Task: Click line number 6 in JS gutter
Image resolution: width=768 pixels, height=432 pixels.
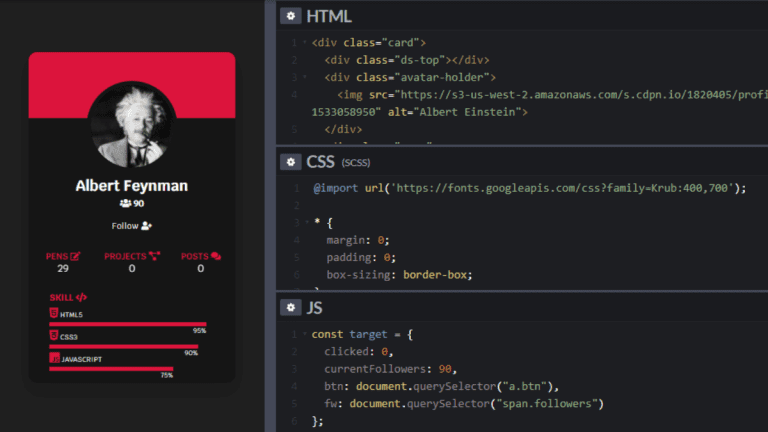Action: [x=294, y=421]
